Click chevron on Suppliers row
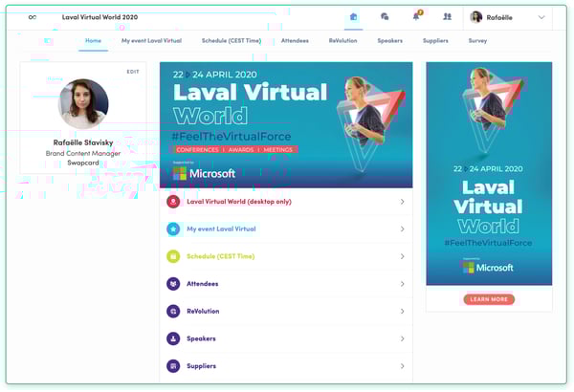This screenshot has width=574, height=392. coord(403,366)
